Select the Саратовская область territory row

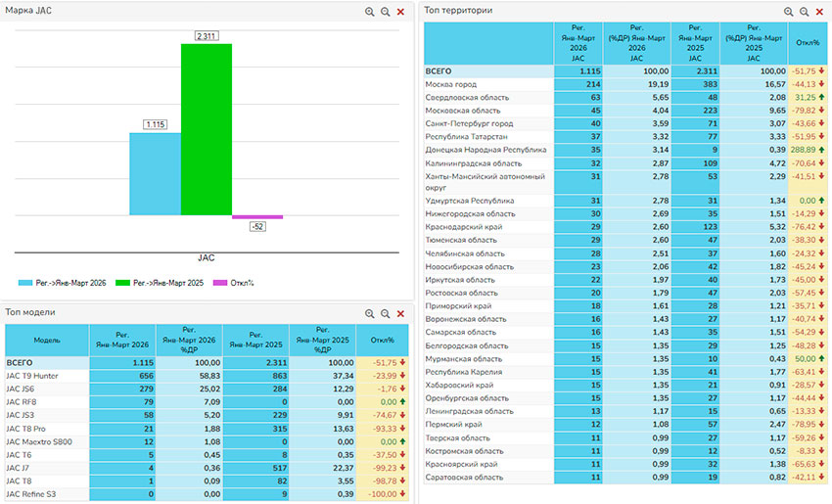pos(625,477)
